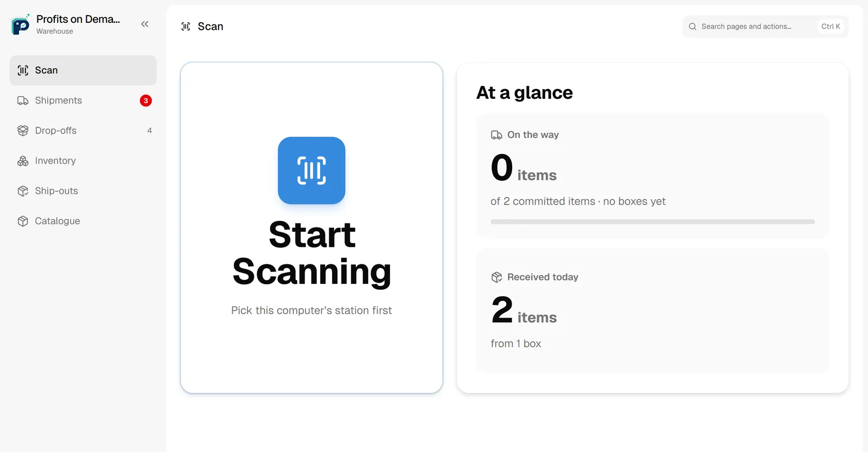Click the On the way truck icon
The height and width of the screenshot is (452, 868).
click(x=496, y=135)
